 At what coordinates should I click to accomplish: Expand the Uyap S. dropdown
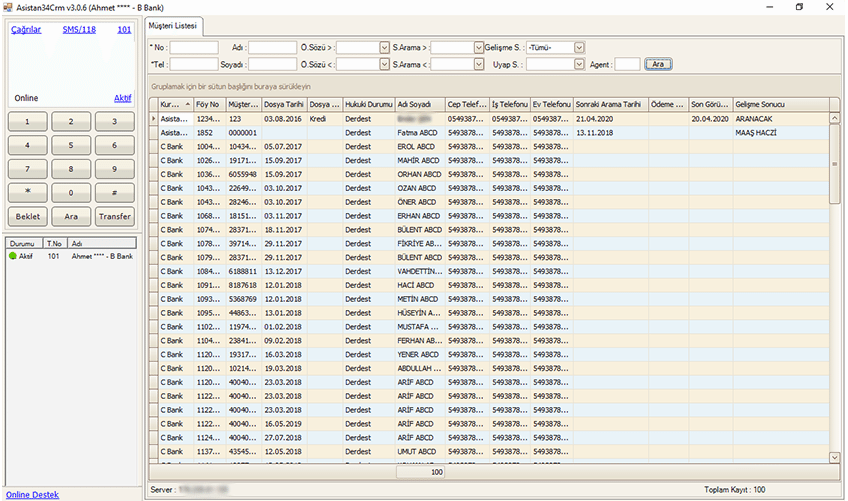click(x=579, y=64)
